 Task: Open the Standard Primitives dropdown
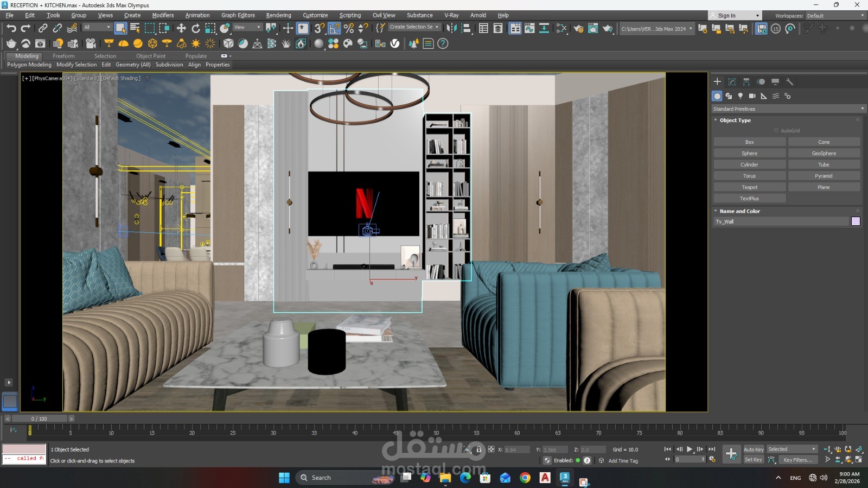coord(788,109)
